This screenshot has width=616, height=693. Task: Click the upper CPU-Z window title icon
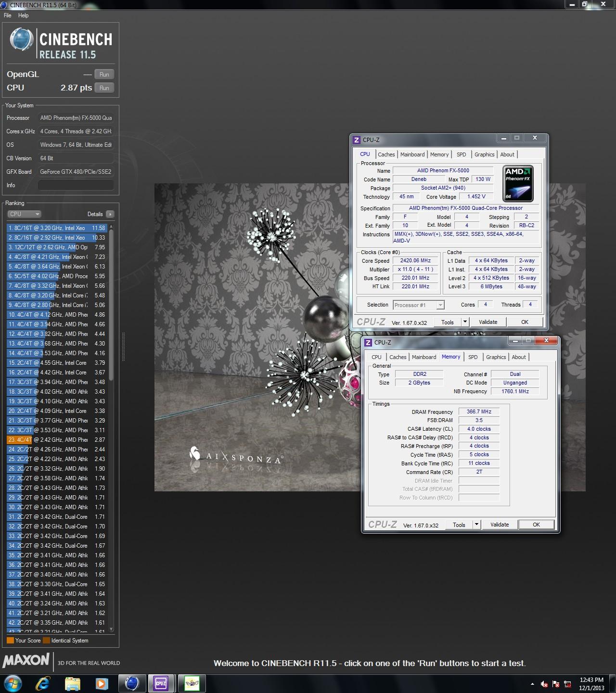click(x=357, y=140)
